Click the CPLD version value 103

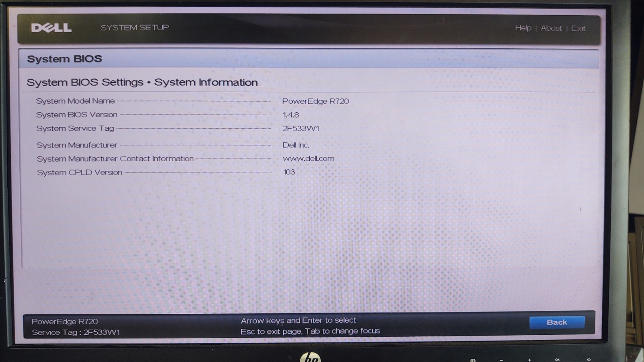[289, 172]
